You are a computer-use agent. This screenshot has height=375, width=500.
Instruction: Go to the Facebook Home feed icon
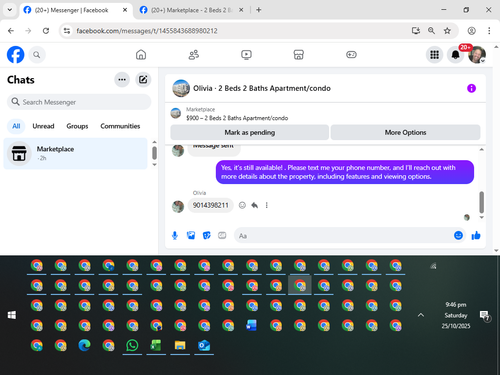141,54
